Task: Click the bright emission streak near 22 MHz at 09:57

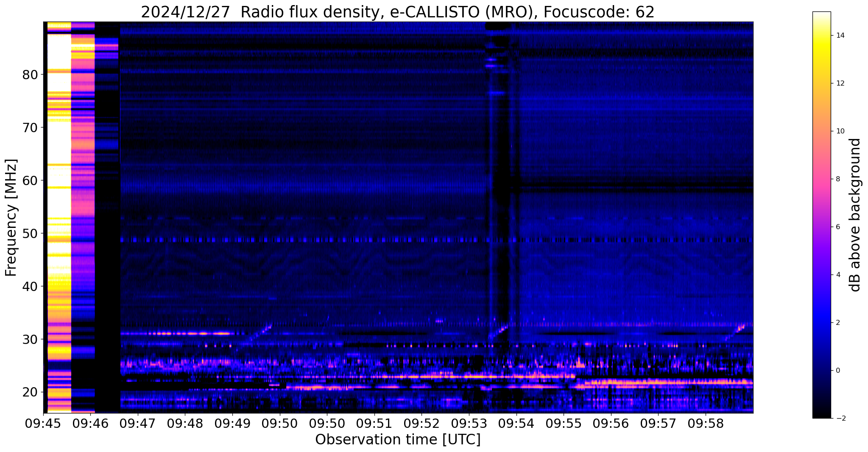Action: (x=668, y=382)
